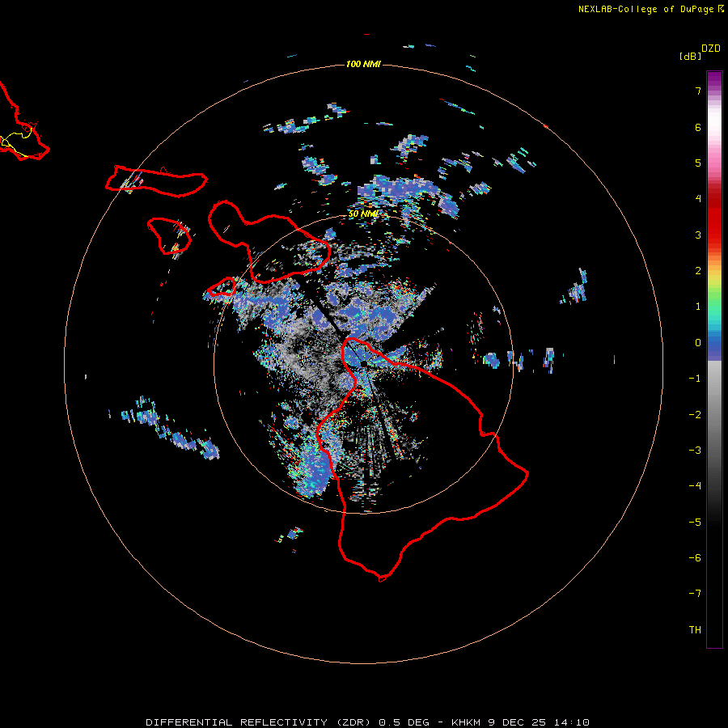Screen dimensions: 728x728
Task: Click the 3 value on the color scale
Action: pos(698,235)
